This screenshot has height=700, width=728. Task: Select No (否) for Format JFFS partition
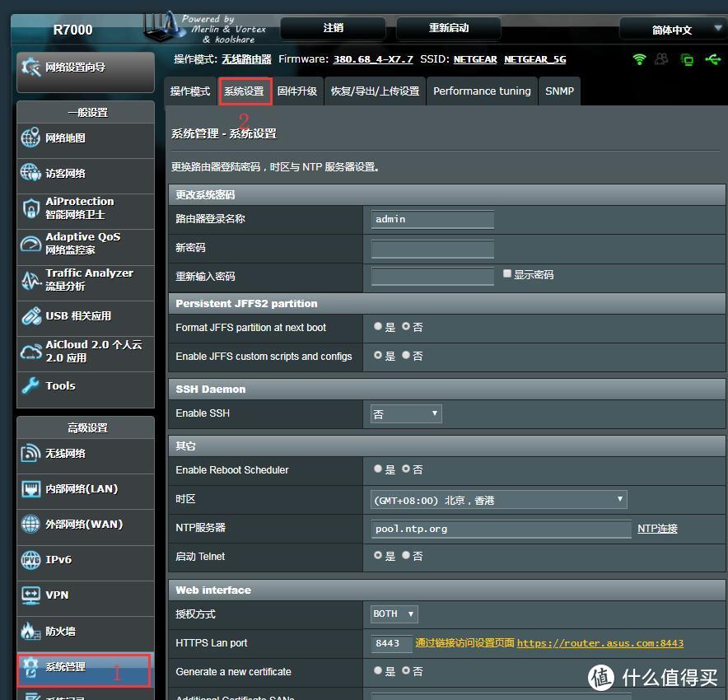(x=406, y=326)
